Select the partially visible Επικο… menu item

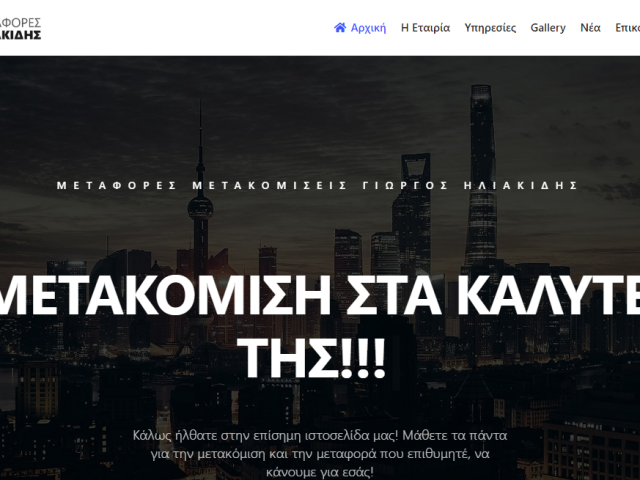[x=627, y=28]
